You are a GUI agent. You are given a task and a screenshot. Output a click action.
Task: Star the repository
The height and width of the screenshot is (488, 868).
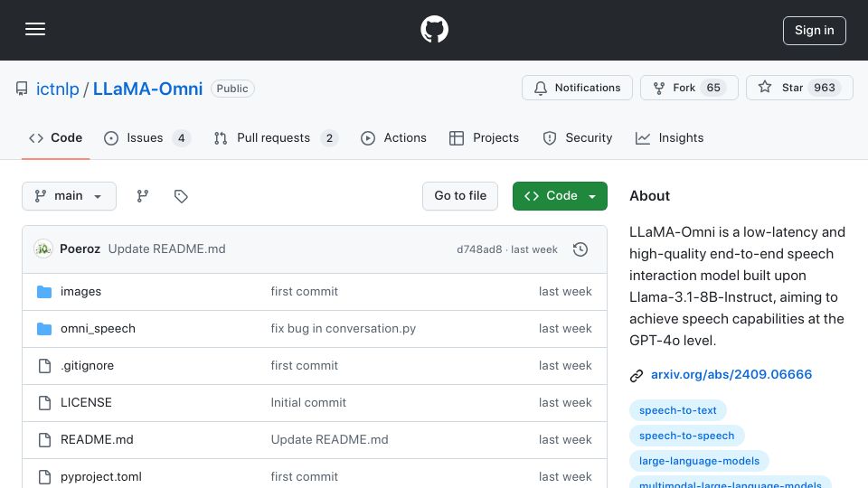798,88
